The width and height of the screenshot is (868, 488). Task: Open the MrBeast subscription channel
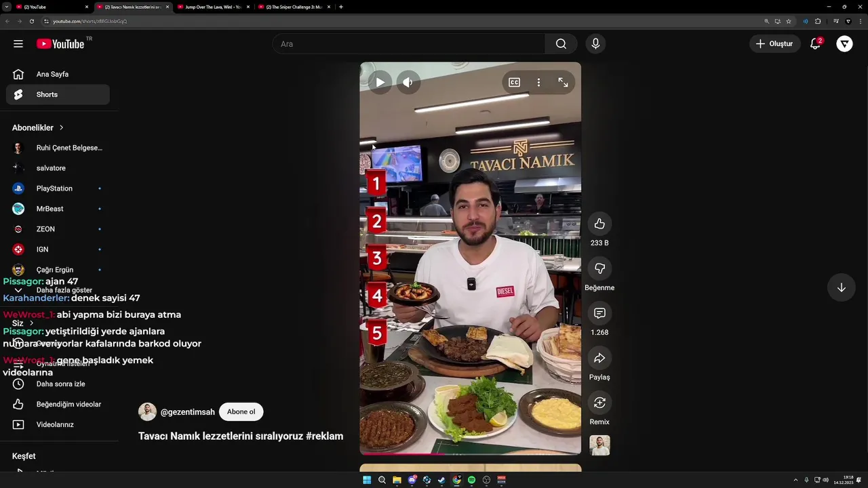(58, 209)
